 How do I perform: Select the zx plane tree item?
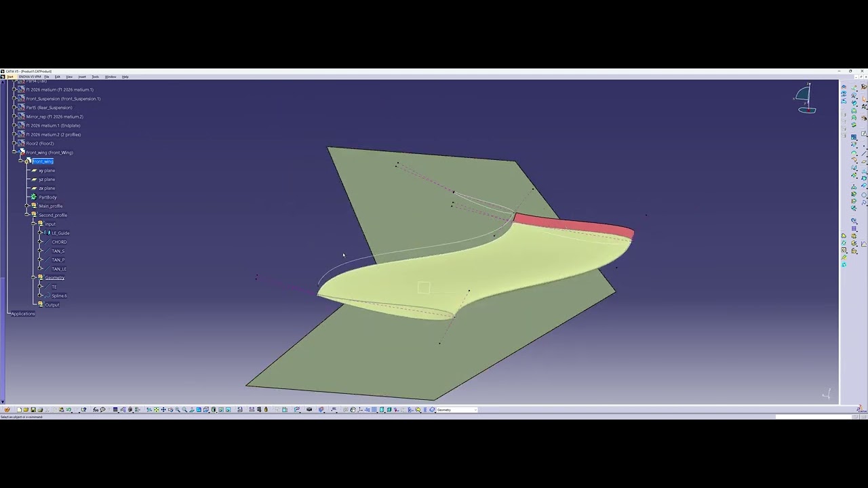point(47,188)
